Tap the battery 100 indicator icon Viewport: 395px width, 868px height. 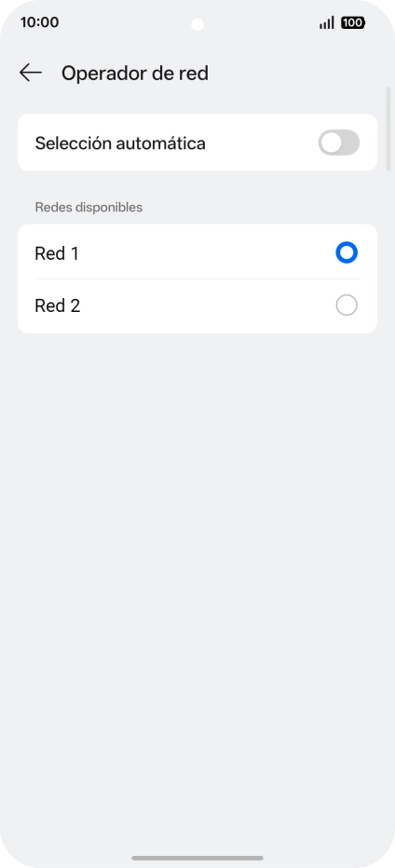(353, 22)
